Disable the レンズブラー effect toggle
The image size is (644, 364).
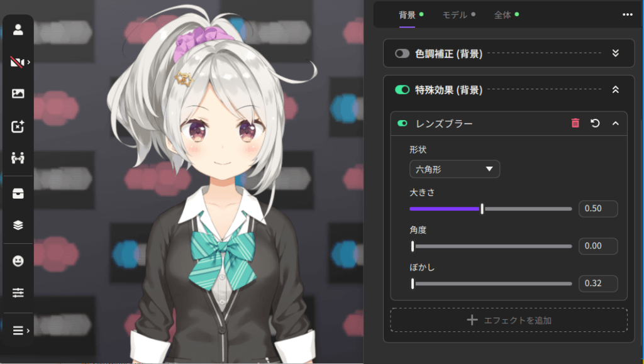tap(402, 124)
